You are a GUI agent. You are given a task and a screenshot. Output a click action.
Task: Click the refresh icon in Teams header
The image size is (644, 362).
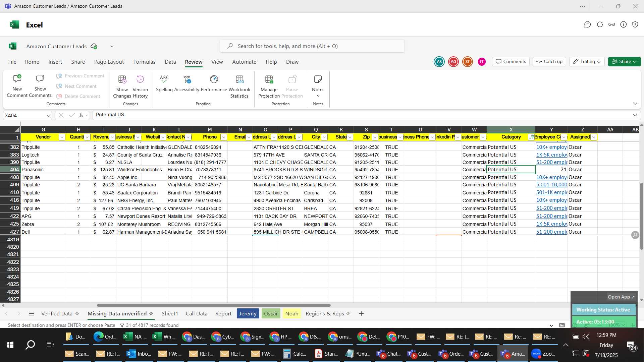pos(600,24)
